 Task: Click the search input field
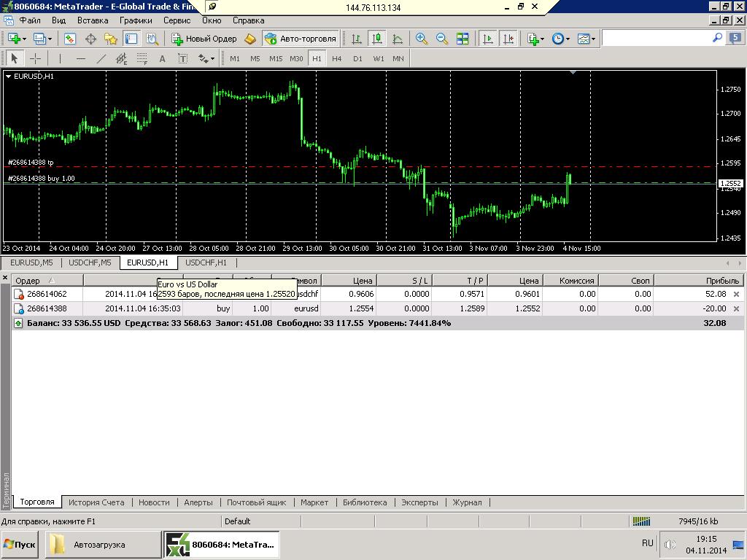(657, 38)
